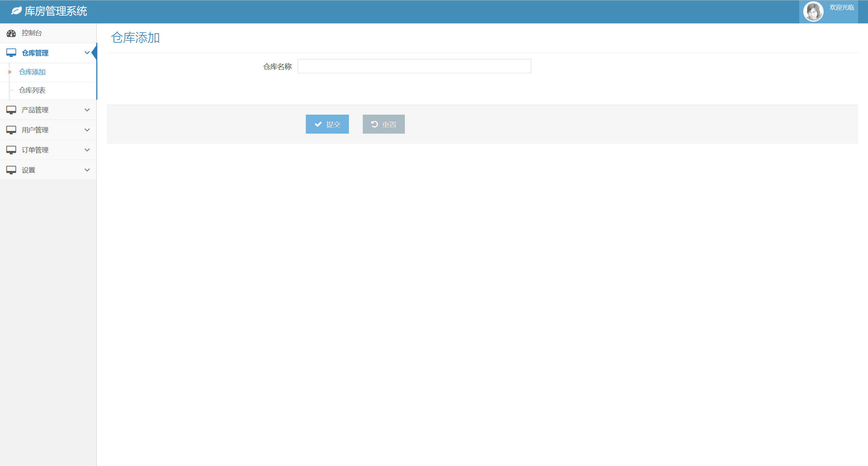Image resolution: width=868 pixels, height=466 pixels.
Task: Focus the 仓库名称 text input field
Action: coord(414,66)
